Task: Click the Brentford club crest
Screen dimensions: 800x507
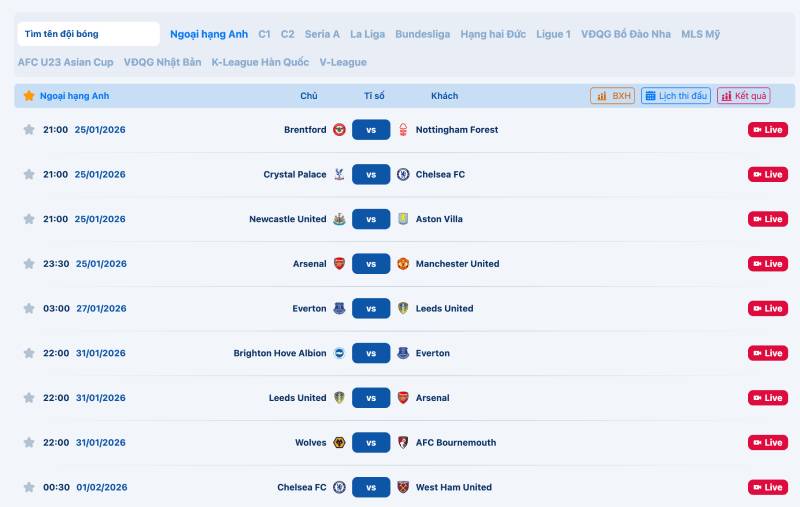Action: tap(339, 130)
